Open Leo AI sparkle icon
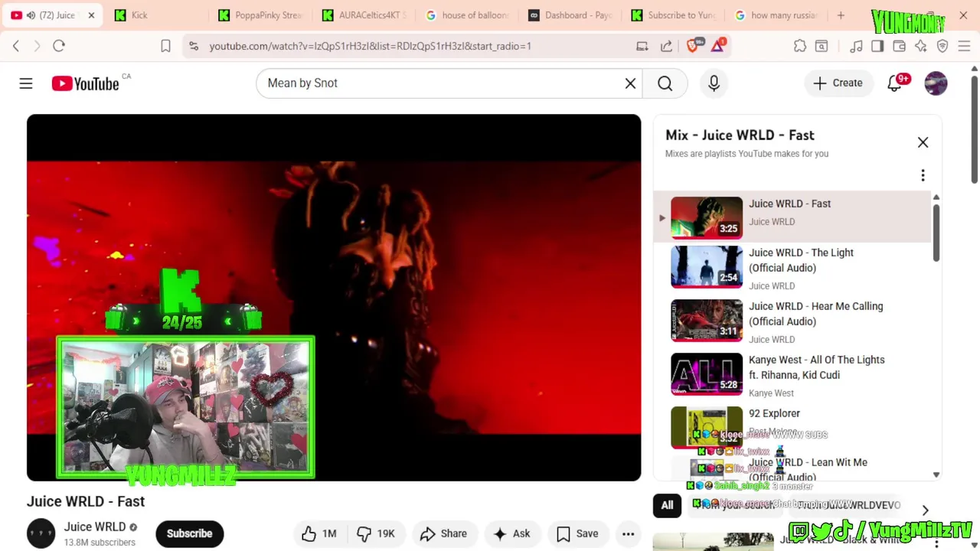Image resolution: width=980 pixels, height=551 pixels. [920, 46]
